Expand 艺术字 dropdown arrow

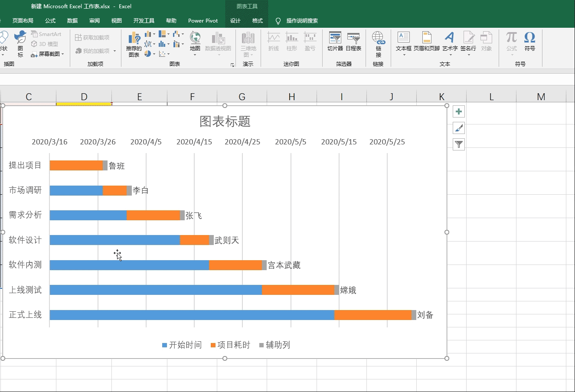450,55
